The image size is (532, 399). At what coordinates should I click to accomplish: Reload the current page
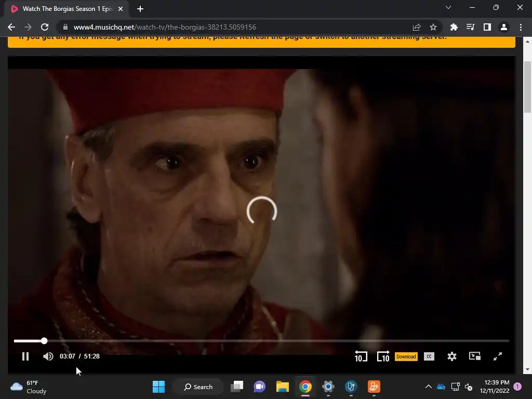45,27
